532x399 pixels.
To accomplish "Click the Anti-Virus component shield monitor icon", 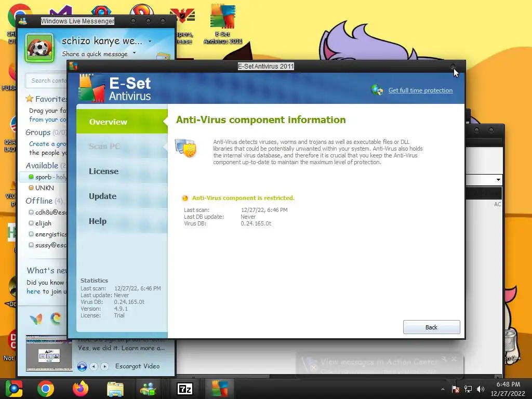I will click(x=185, y=148).
